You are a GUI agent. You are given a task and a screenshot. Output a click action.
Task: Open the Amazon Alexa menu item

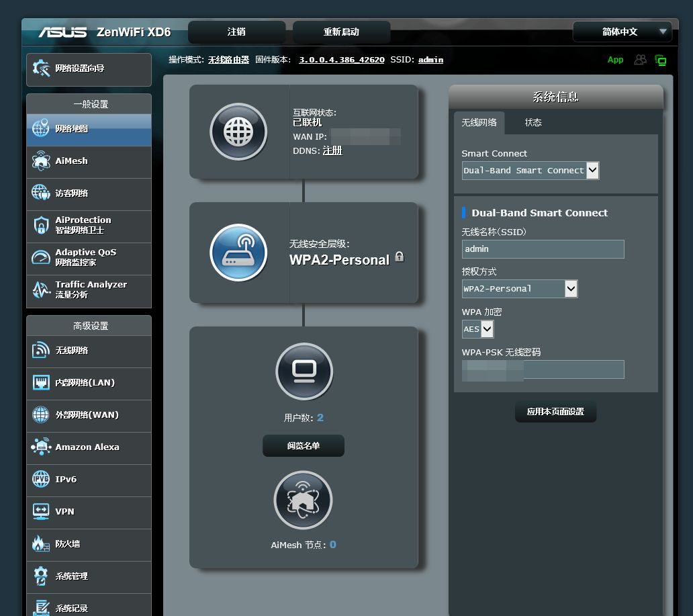(89, 447)
